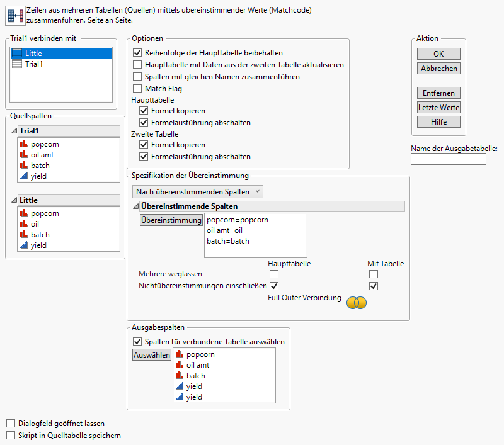The image size is (504, 445).
Task: Click yield continuous icon in Little columns
Action: [x=24, y=245]
